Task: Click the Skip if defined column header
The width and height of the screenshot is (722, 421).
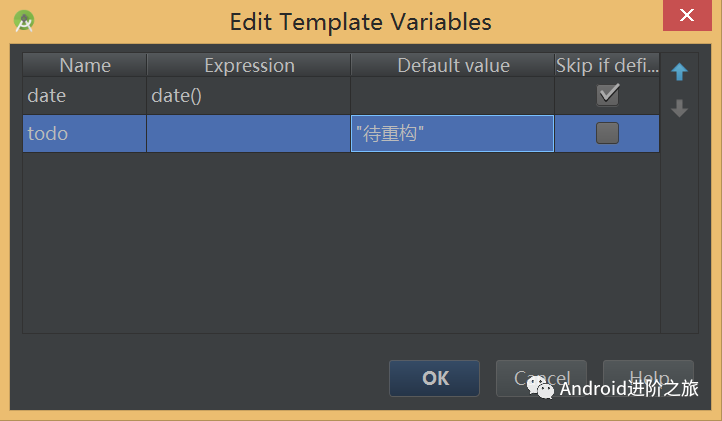Action: 607,65
